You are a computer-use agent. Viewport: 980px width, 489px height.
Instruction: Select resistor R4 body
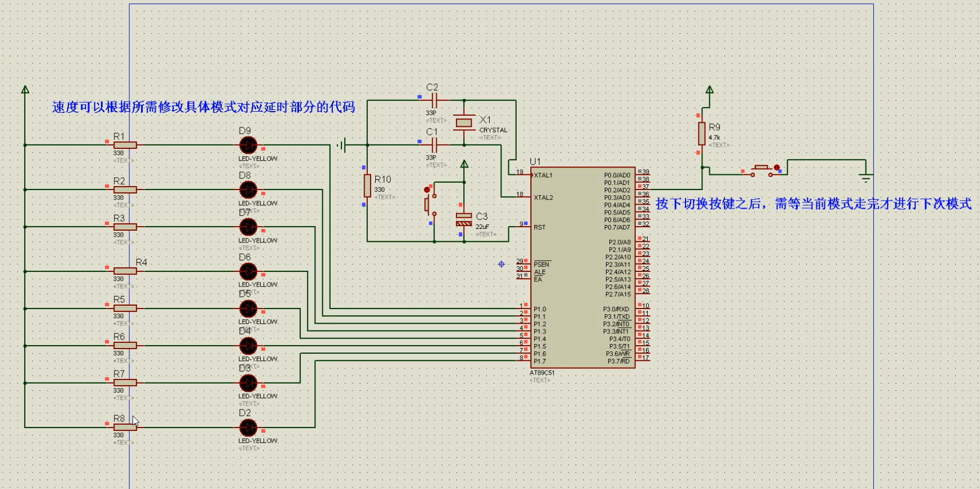coord(125,271)
